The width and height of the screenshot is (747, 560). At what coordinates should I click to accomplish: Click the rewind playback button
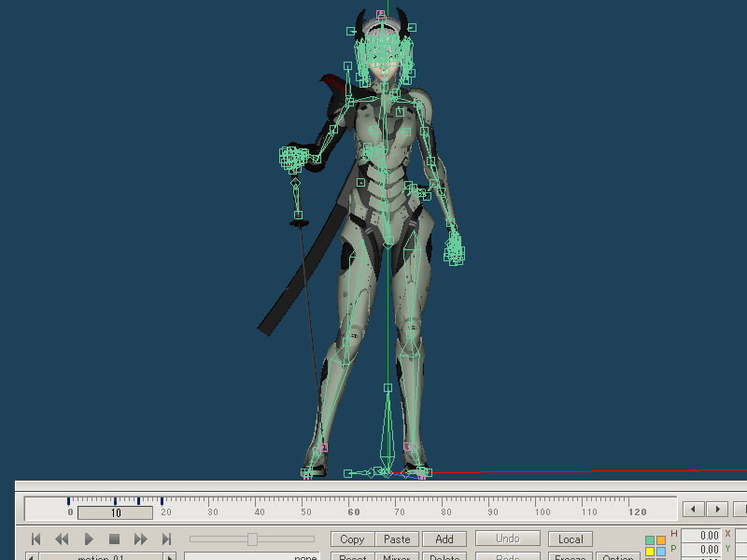point(62,539)
